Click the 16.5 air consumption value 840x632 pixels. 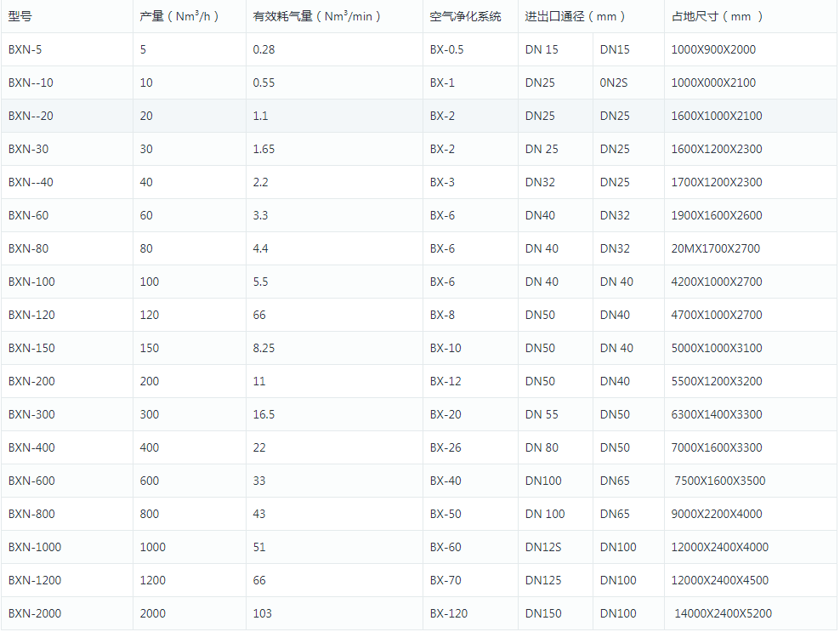point(264,415)
